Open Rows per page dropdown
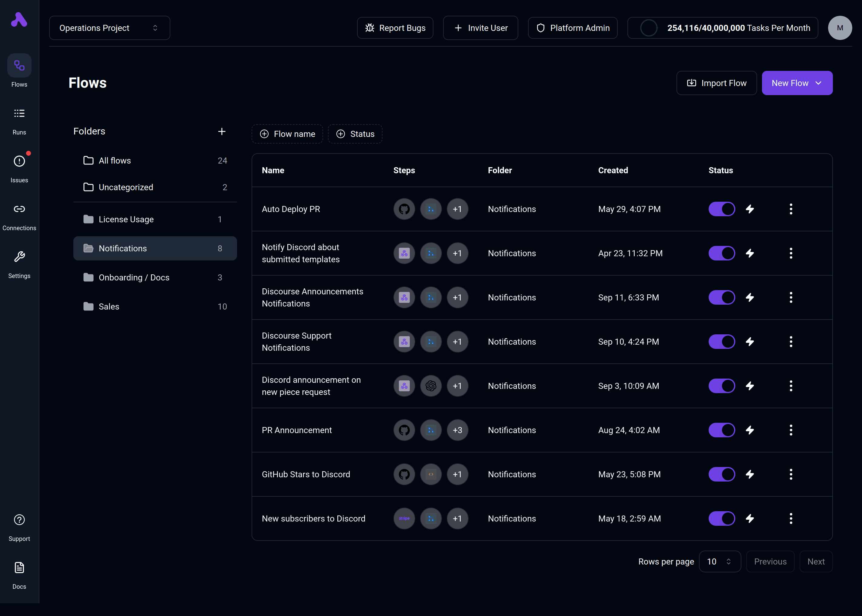This screenshot has width=862, height=616. (720, 561)
